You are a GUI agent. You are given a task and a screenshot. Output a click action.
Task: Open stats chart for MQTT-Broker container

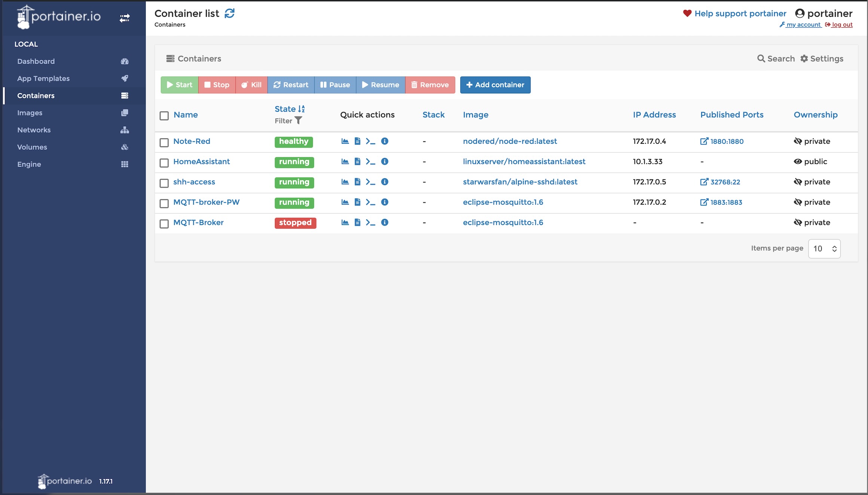(x=345, y=222)
